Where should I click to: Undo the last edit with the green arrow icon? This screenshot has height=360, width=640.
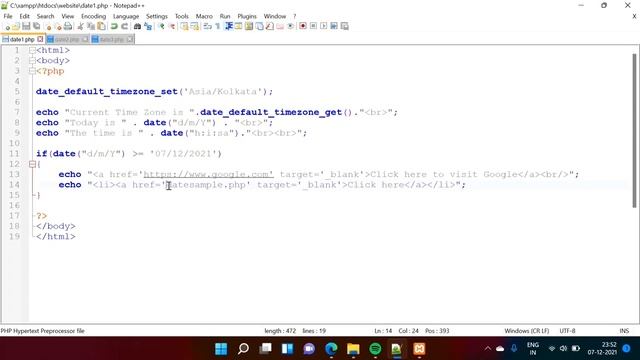pyautogui.click(x=114, y=27)
